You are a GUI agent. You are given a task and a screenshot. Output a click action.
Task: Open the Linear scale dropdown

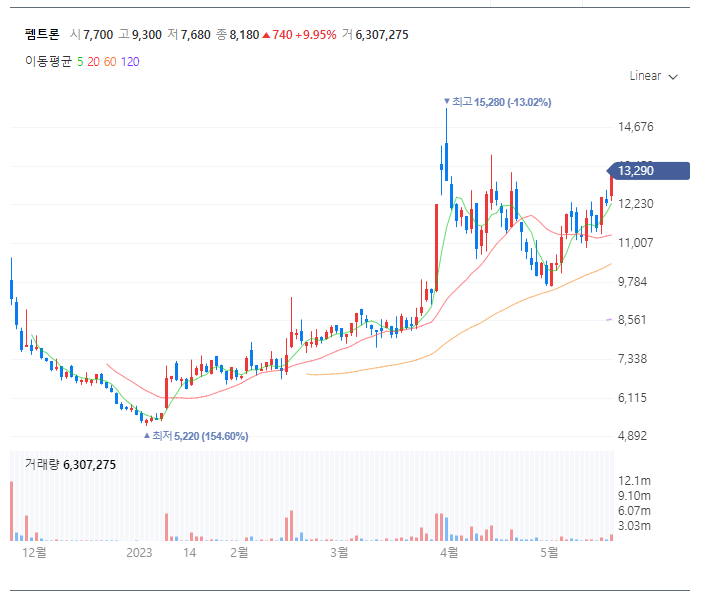coord(653,76)
